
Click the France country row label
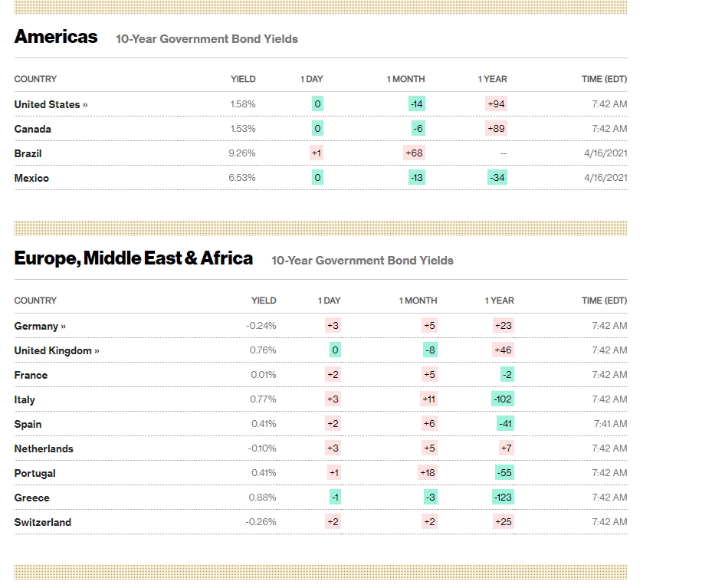(31, 375)
